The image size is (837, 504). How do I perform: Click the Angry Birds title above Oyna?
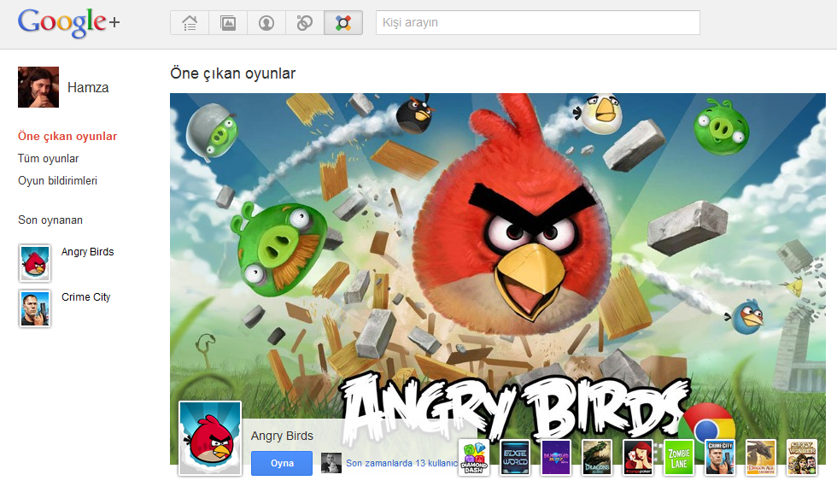click(282, 436)
